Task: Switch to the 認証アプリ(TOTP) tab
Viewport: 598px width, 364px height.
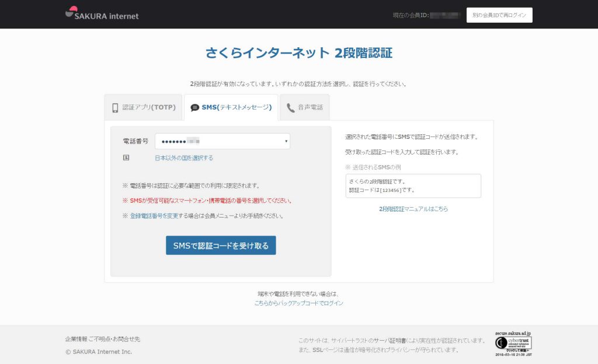Action: (144, 107)
